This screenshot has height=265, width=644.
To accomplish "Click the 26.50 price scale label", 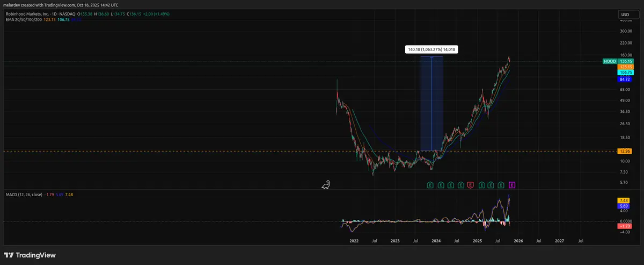I will 624,124.
